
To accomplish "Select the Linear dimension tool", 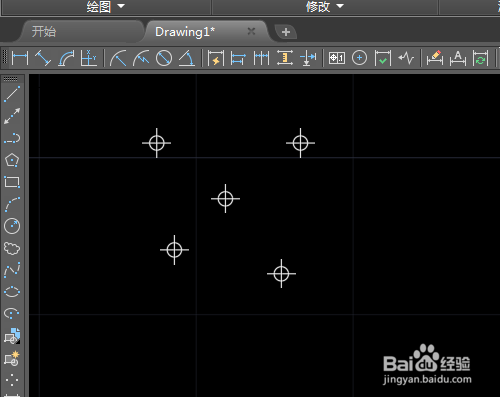I will 20,58.
